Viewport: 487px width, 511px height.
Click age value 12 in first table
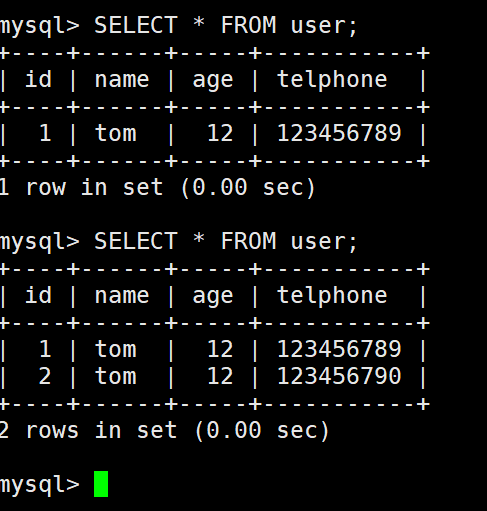[x=220, y=133]
